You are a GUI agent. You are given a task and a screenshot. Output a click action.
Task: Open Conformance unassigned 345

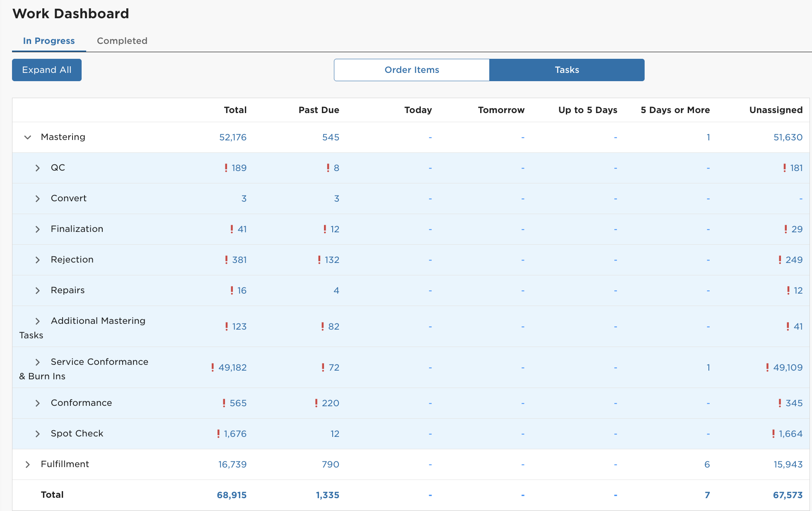click(x=794, y=403)
